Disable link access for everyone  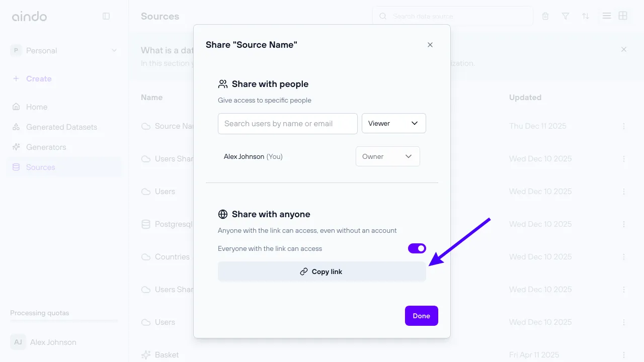point(417,248)
